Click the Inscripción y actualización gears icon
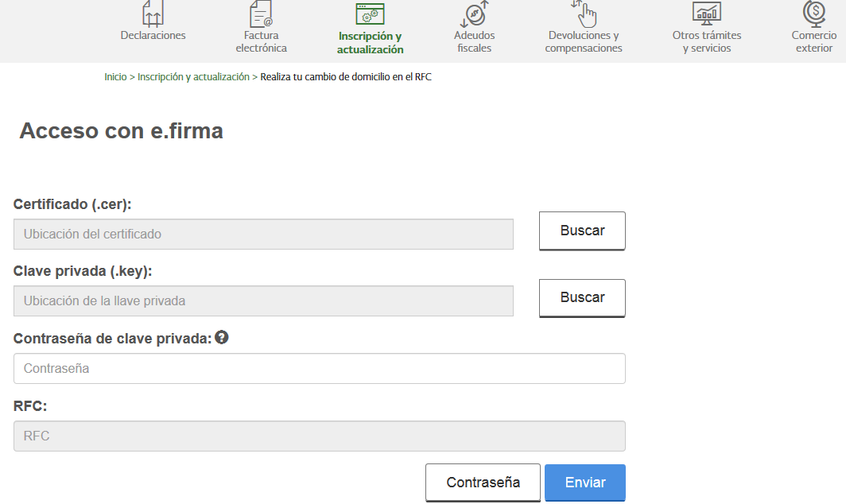 tap(371, 14)
